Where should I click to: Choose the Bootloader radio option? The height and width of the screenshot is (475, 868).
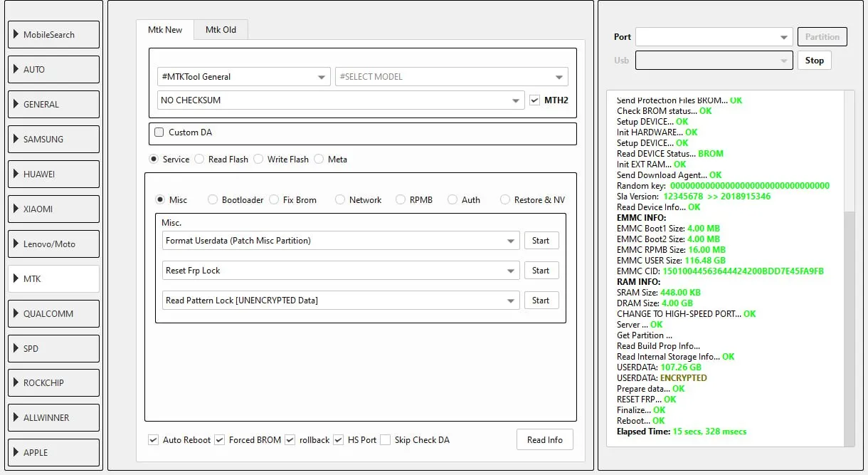point(213,200)
